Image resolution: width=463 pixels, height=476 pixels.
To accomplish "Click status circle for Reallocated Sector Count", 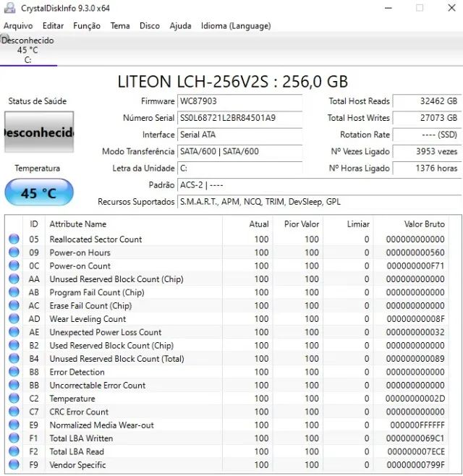I will point(14,239).
